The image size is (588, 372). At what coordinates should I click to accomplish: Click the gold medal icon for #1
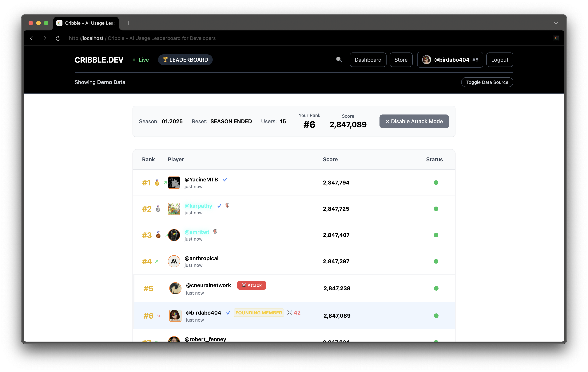coord(157,182)
